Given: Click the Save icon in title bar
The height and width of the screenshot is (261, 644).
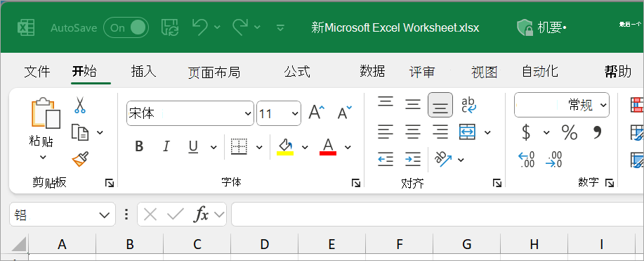Looking at the screenshot, I should 170,27.
